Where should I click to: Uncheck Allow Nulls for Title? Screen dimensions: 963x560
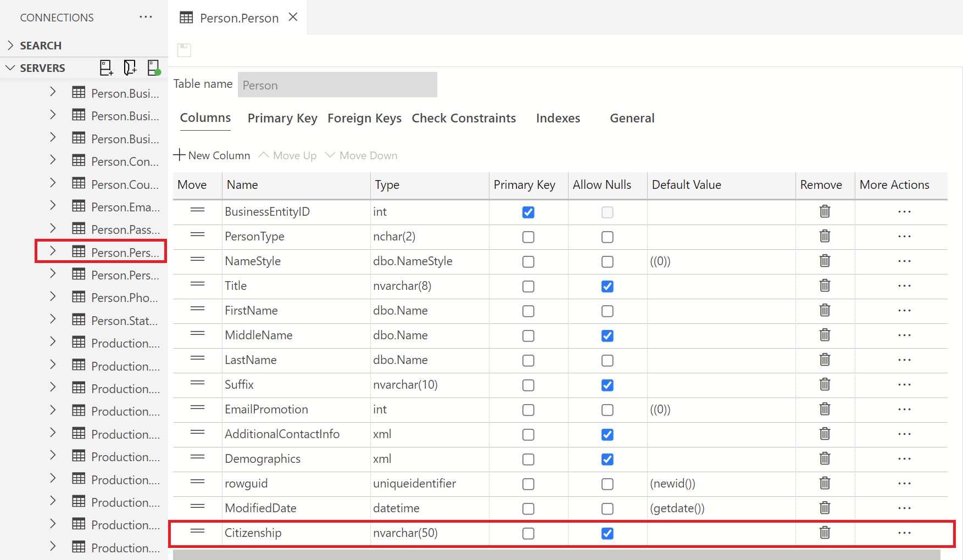point(607,286)
